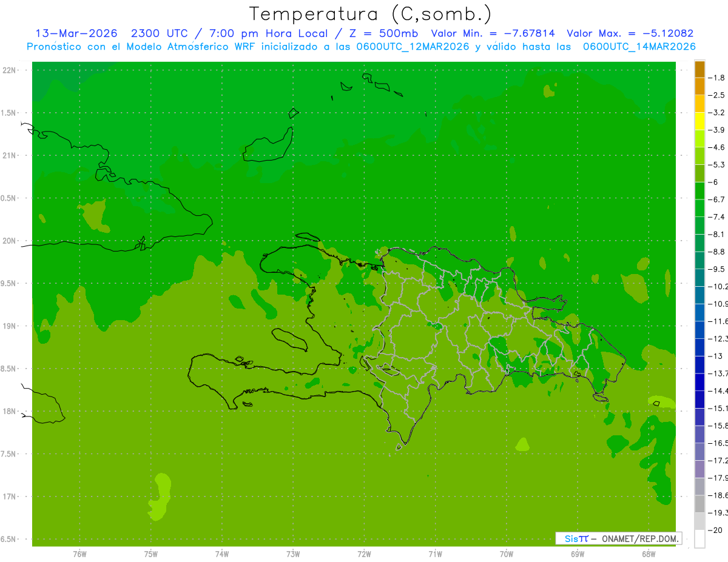The width and height of the screenshot is (728, 562).
Task: Click the '-7.4' colorbar value
Action: point(717,217)
